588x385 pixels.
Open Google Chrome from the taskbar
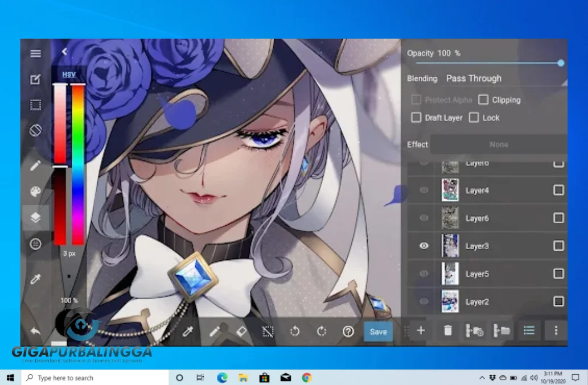point(307,378)
